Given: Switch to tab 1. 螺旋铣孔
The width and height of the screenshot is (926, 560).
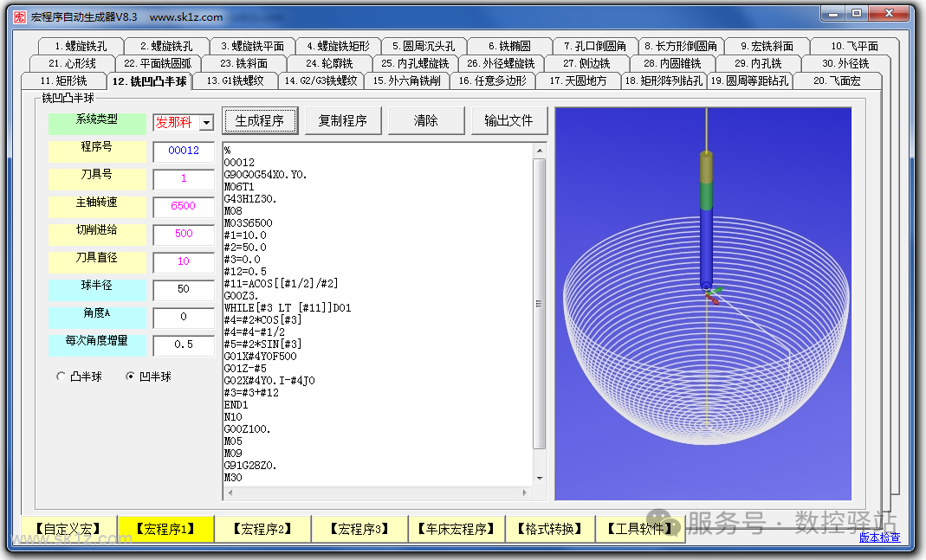Looking at the screenshot, I should click(x=81, y=46).
